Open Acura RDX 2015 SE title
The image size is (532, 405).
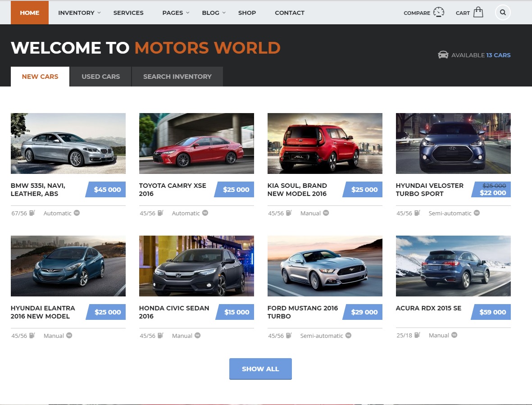(x=428, y=308)
